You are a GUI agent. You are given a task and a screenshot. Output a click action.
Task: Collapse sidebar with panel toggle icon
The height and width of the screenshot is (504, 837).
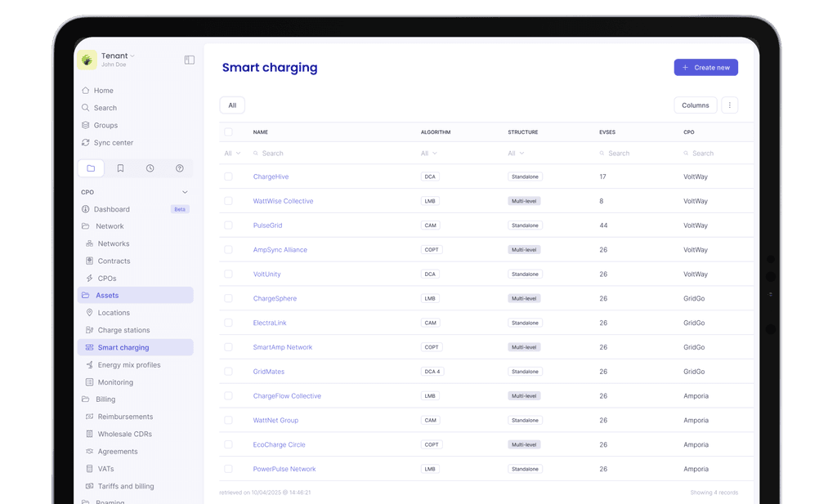(190, 60)
